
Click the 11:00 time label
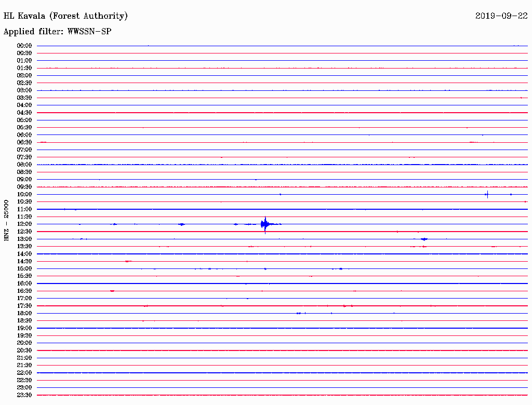point(24,209)
